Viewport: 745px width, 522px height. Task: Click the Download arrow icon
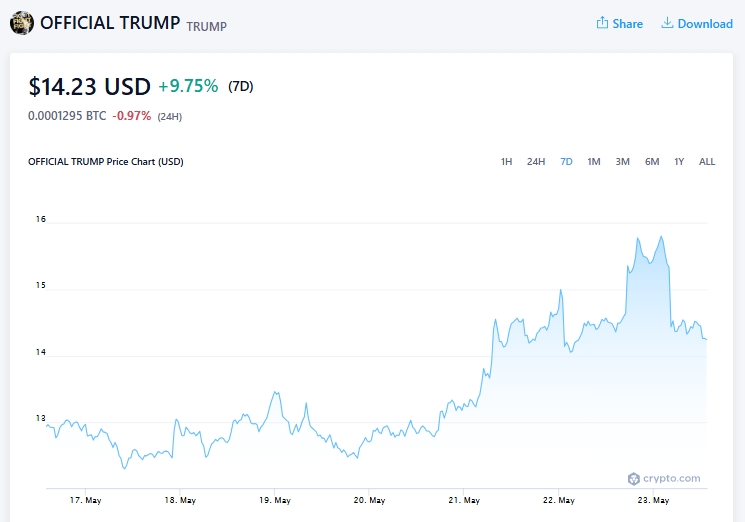click(x=667, y=23)
